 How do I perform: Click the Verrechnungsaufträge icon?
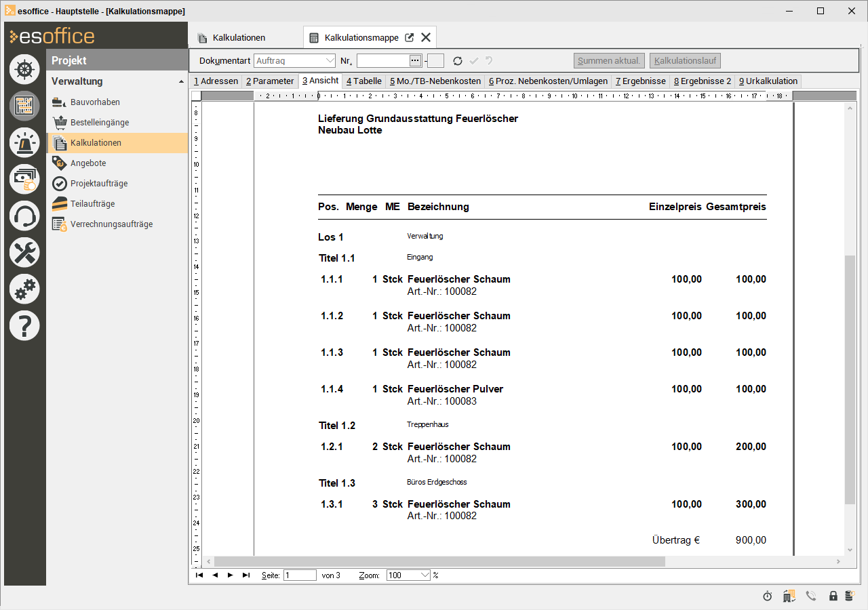click(59, 224)
